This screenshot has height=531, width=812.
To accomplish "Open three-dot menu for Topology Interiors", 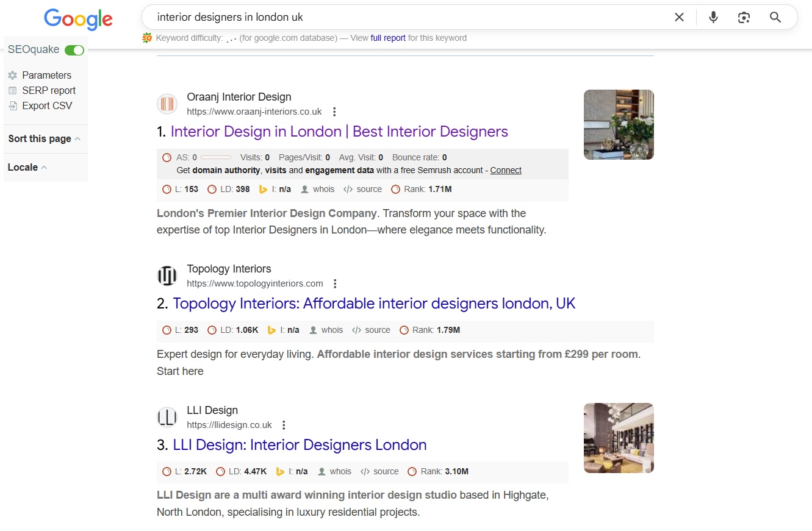I will [x=335, y=283].
